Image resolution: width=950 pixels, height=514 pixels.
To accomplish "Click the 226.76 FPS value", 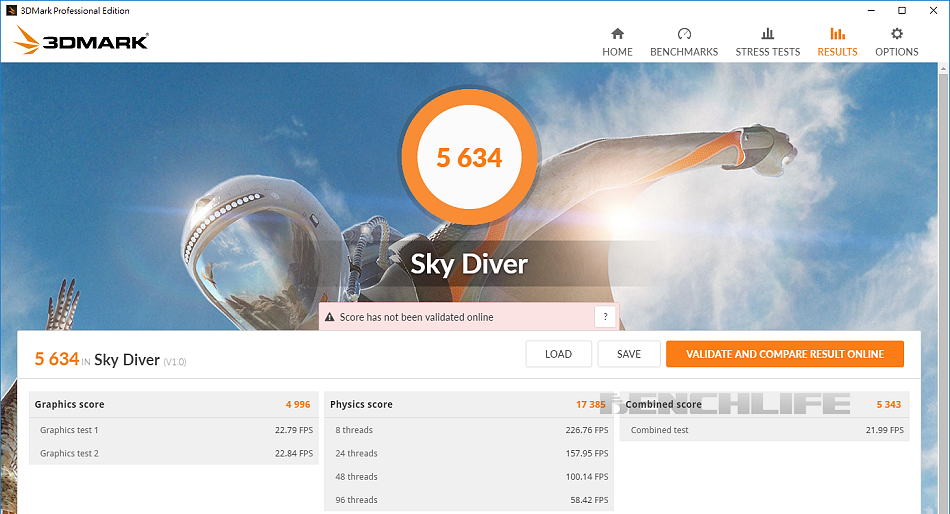I will coord(587,430).
